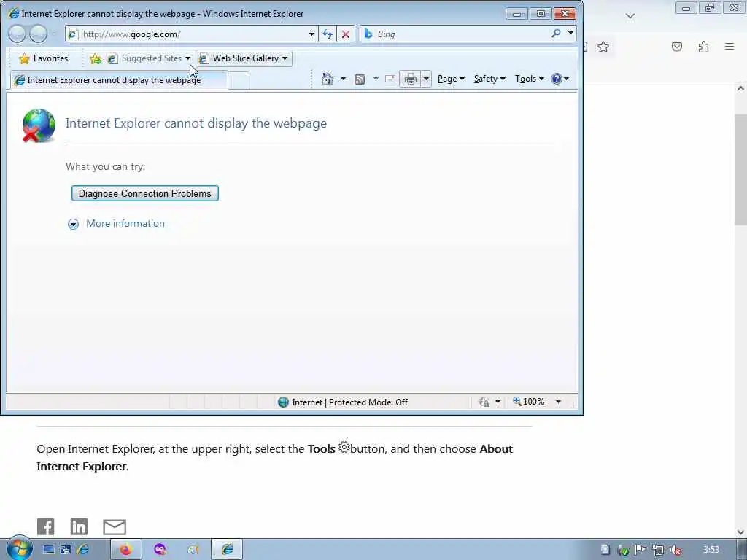This screenshot has height=560, width=747.
Task: Click the Facebook share icon on the page
Action: (46, 526)
